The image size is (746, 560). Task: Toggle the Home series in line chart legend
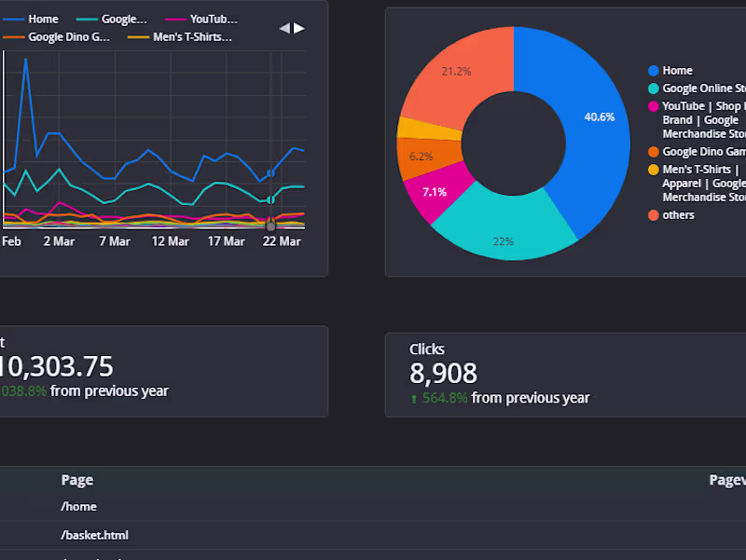31,19
